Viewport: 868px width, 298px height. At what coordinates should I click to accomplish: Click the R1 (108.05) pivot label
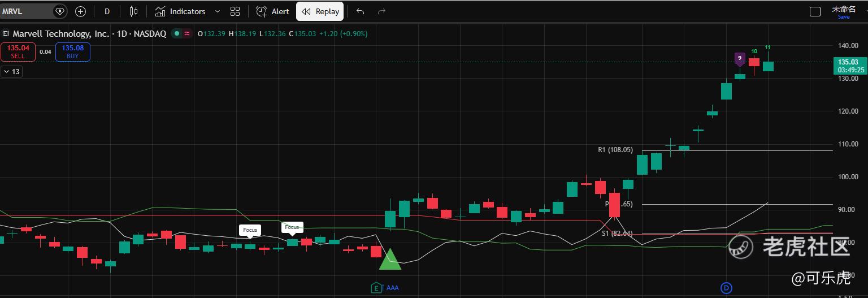coord(615,150)
